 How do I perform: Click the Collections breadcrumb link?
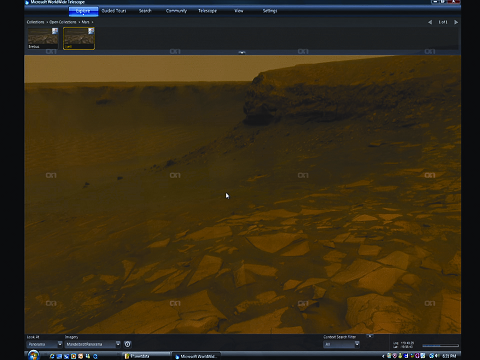(35, 22)
